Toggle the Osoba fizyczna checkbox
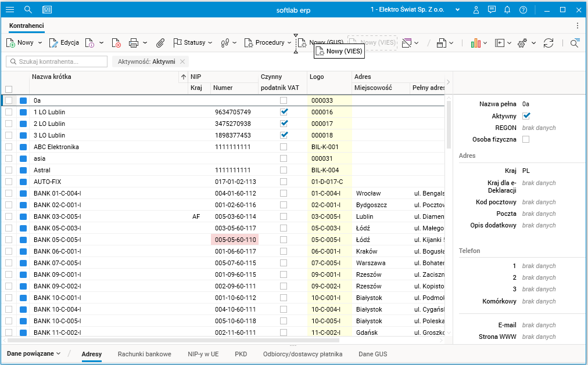Screen dimensions: 588x365 click(x=526, y=139)
